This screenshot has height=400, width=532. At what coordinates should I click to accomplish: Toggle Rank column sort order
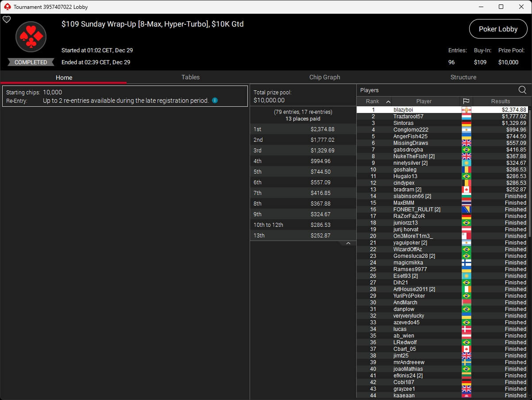[x=374, y=101]
